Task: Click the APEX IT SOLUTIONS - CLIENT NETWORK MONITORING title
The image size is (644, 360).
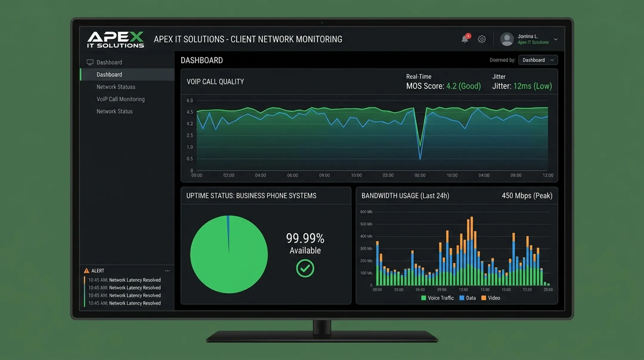Action: [x=248, y=39]
